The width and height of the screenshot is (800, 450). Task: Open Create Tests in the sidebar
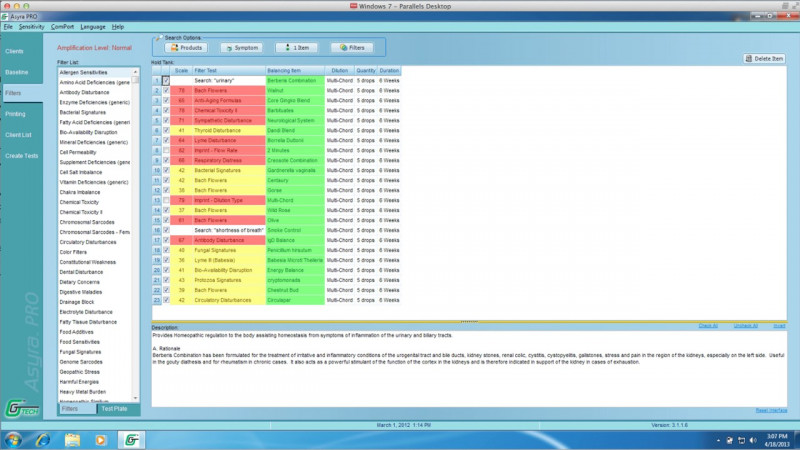[x=21, y=156]
